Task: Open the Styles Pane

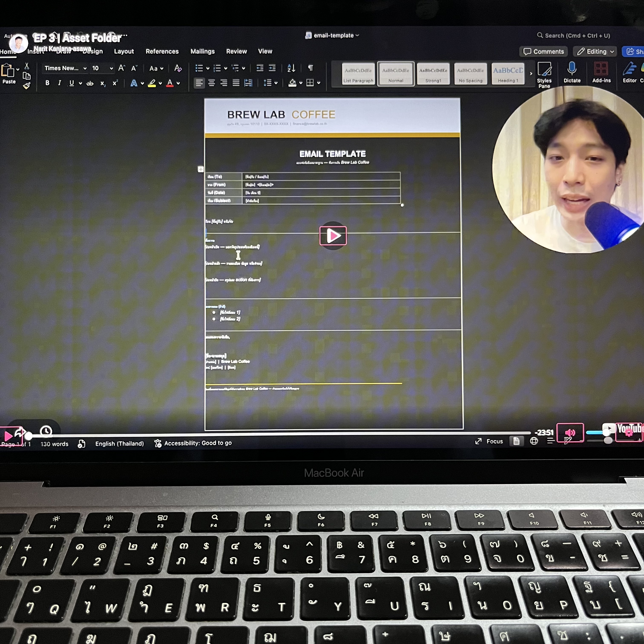Action: tap(544, 75)
